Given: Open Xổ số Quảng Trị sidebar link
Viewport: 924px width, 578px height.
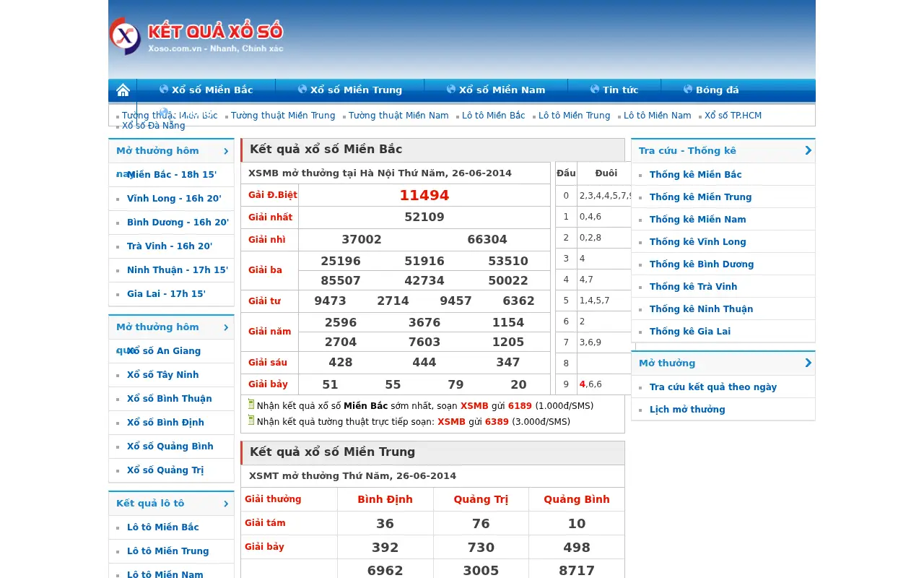Looking at the screenshot, I should tap(165, 470).
